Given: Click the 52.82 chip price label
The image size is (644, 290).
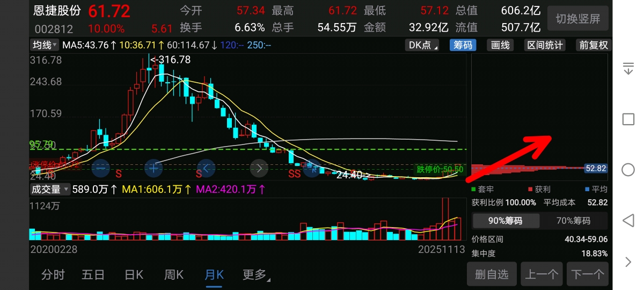Looking at the screenshot, I should (596, 169).
